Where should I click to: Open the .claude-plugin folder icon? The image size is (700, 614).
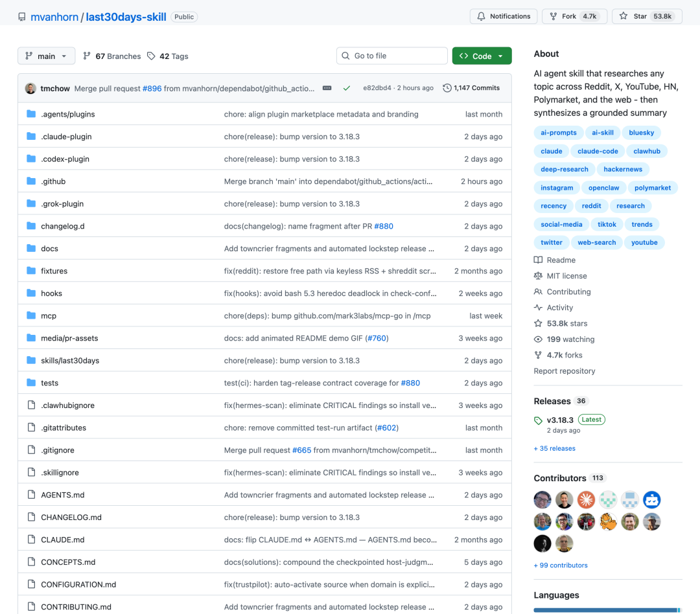31,136
